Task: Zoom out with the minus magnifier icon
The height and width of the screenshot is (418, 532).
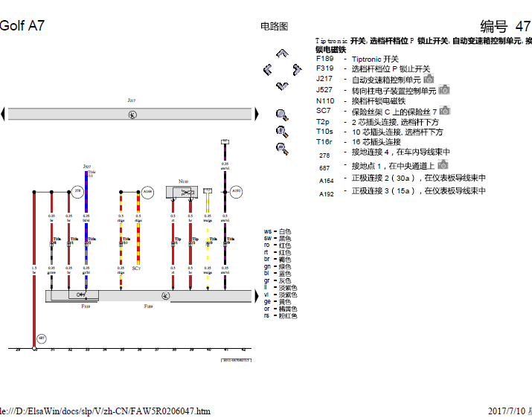Action: click(x=282, y=149)
